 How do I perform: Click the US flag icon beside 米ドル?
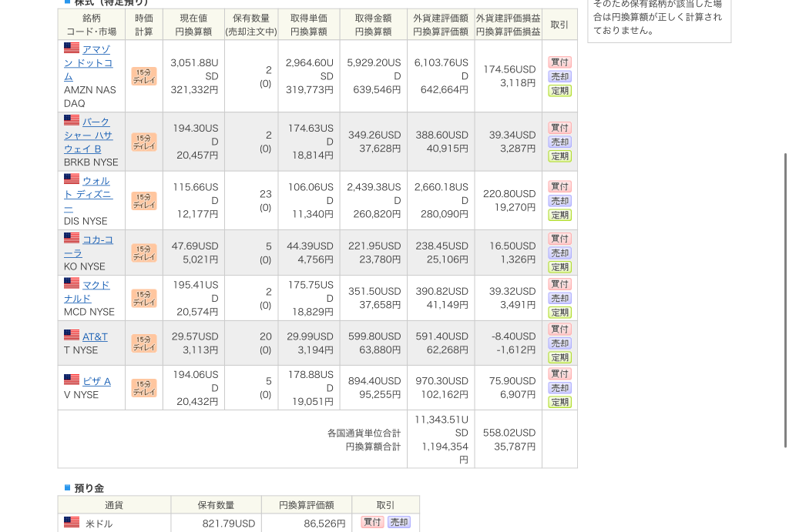pos(72,523)
